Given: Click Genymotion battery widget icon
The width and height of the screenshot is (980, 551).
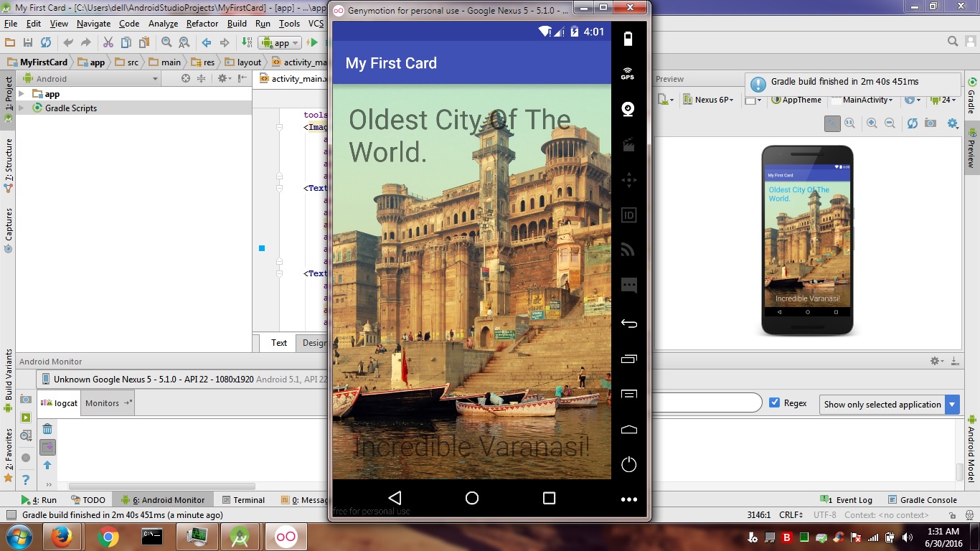Looking at the screenshot, I should (x=628, y=39).
